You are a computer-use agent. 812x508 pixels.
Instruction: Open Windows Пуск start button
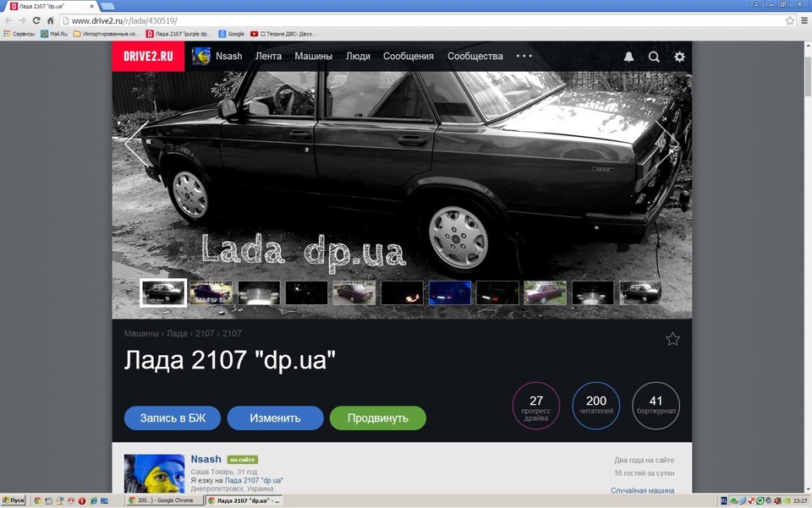point(14,500)
